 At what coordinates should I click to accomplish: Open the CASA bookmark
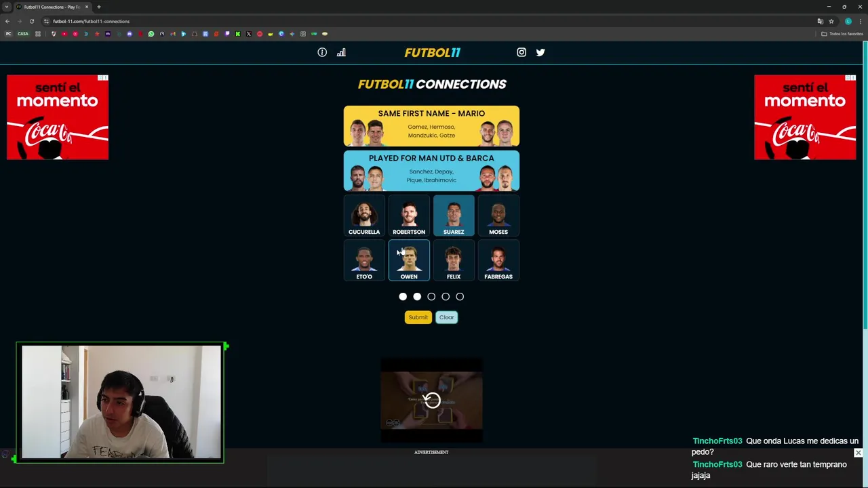pos(23,34)
